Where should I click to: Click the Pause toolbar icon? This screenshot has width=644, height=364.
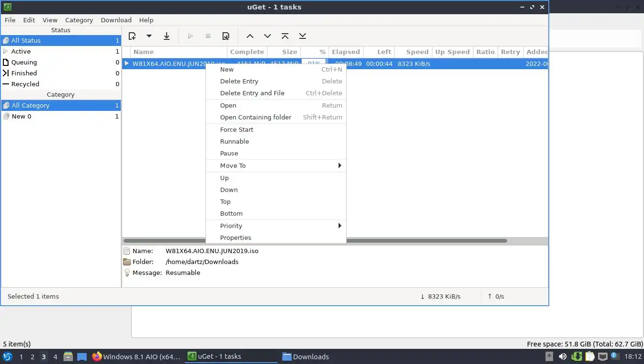(x=208, y=36)
